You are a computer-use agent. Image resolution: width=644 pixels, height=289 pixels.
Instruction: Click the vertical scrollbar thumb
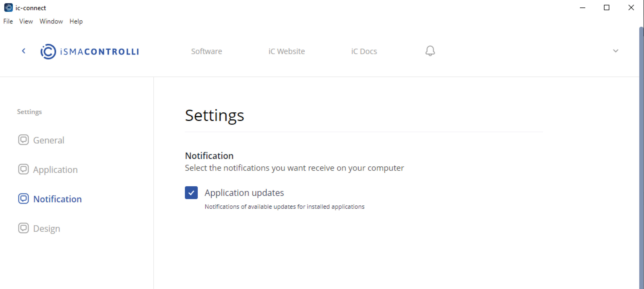[641, 158]
